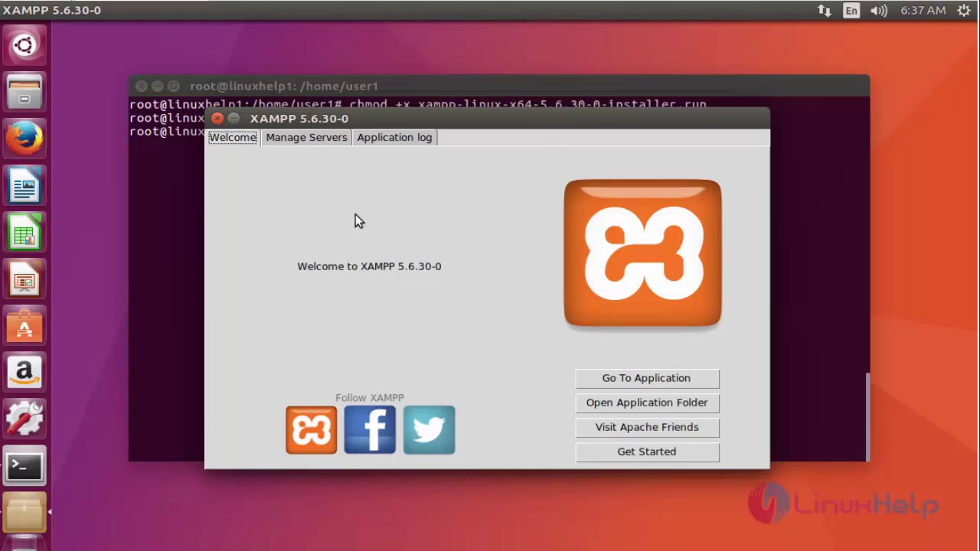Minimize the XAMPP 5.6.30-0 window

(234, 118)
